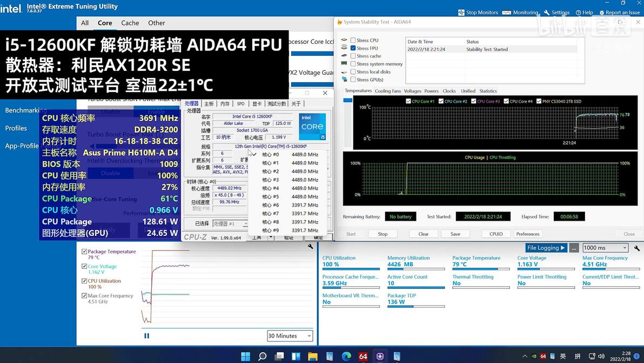This screenshot has width=644, height=363.
Task: Open the CPU-Z 工具 dropdown arrow
Action: tap(271, 237)
